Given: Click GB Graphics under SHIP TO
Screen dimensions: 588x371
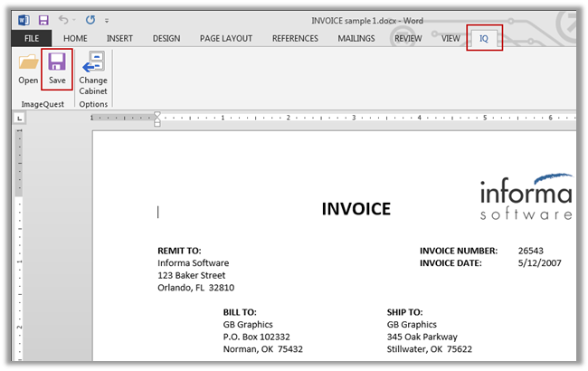Looking at the screenshot, I should [x=412, y=325].
